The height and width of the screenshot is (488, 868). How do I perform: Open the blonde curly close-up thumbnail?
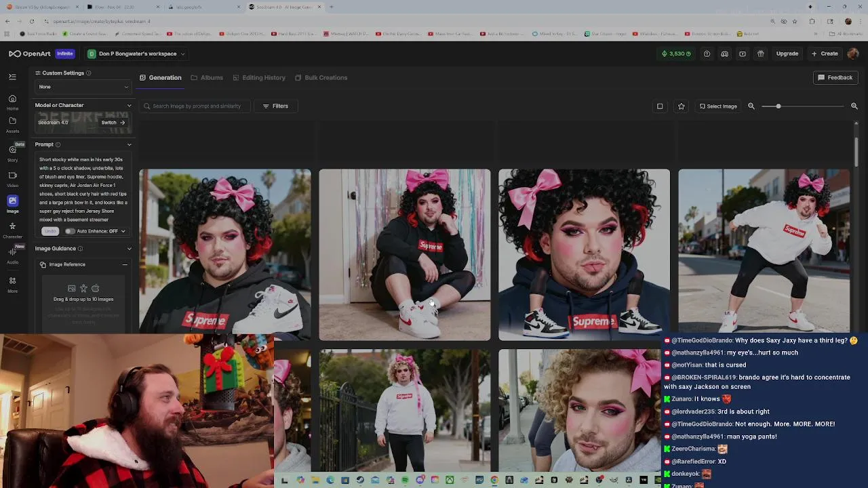pyautogui.click(x=580, y=410)
